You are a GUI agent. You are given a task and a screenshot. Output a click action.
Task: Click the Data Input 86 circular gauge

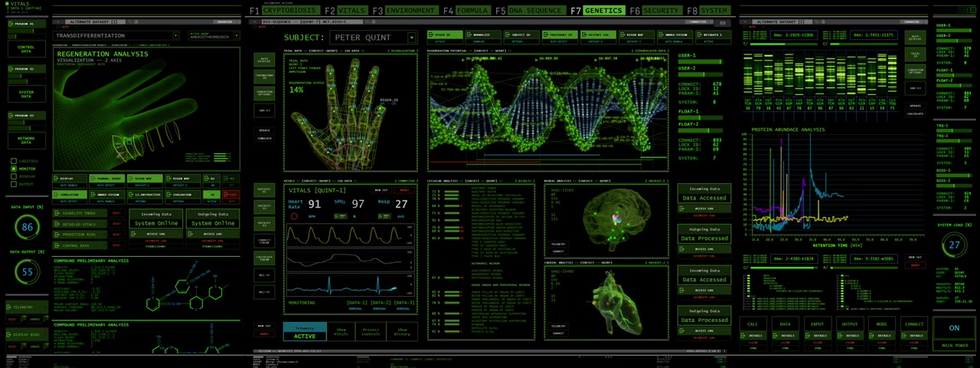(28, 227)
